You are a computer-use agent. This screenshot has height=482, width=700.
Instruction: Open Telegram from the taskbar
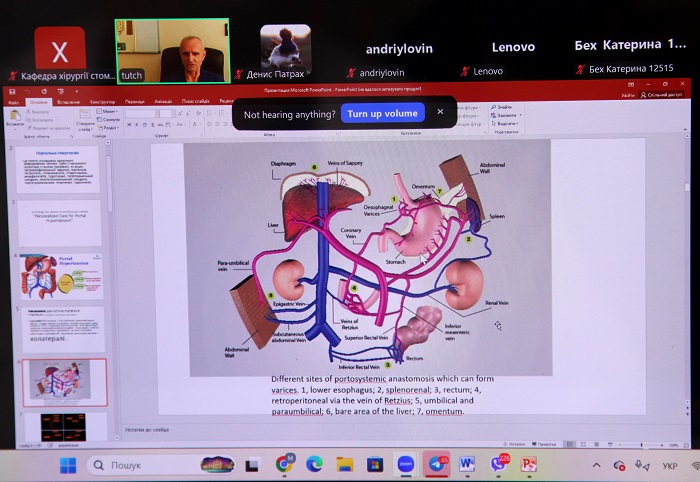click(x=437, y=464)
